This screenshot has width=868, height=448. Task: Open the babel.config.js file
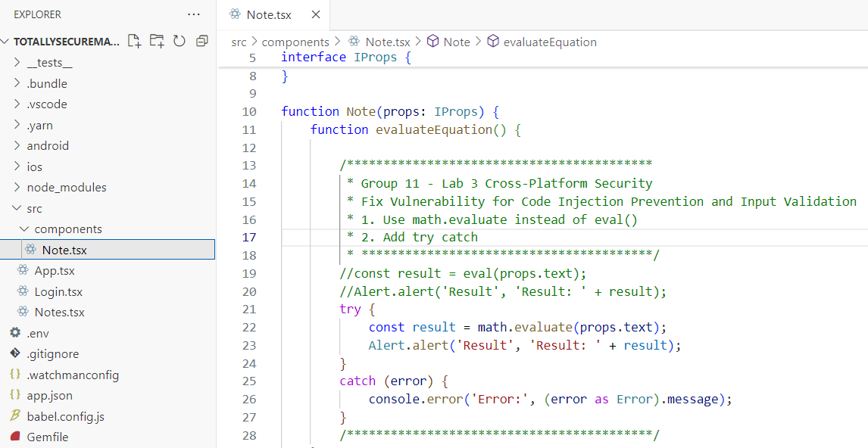click(x=65, y=416)
